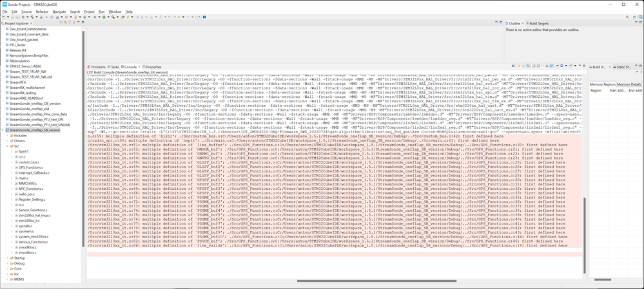Expand the Includes folder
Viewport: 644px width, 289px height.
(7, 135)
